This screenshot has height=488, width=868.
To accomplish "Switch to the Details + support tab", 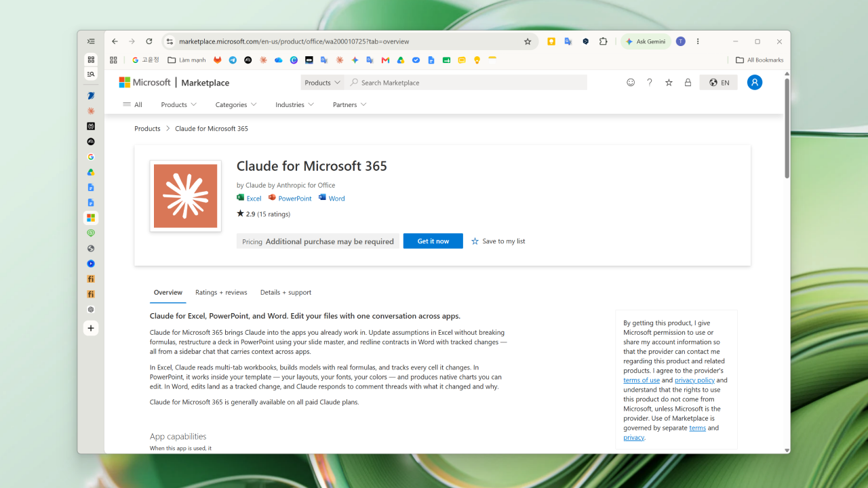I will coord(285,292).
